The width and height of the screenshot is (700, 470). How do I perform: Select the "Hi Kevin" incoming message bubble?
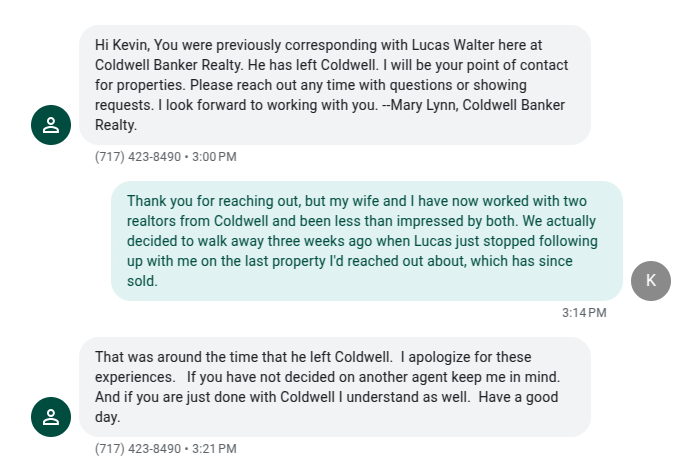334,85
